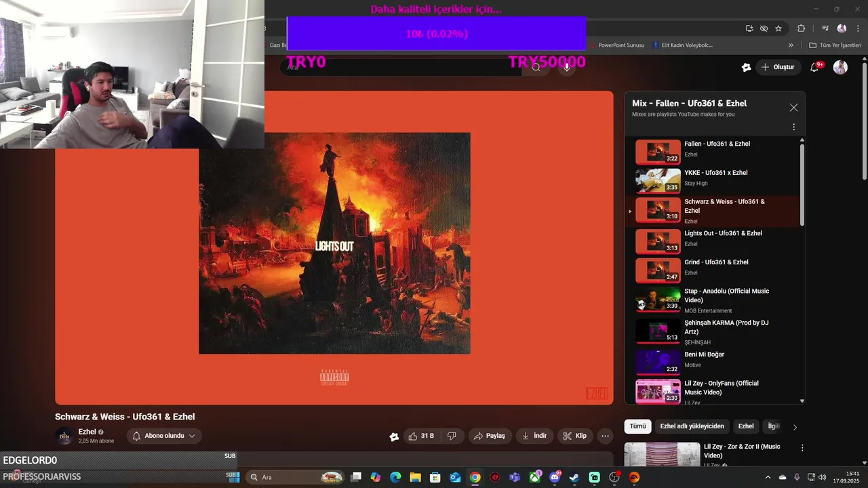
Task: Open Lil Zey - Zor & Zor II recommended video
Action: tap(742, 451)
